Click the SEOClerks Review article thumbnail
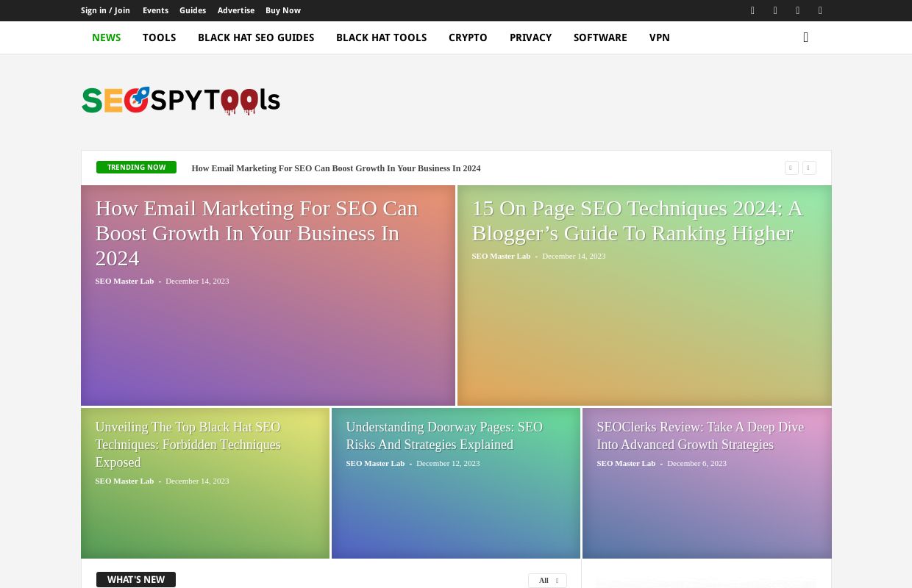This screenshot has height=588, width=912. tap(706, 483)
